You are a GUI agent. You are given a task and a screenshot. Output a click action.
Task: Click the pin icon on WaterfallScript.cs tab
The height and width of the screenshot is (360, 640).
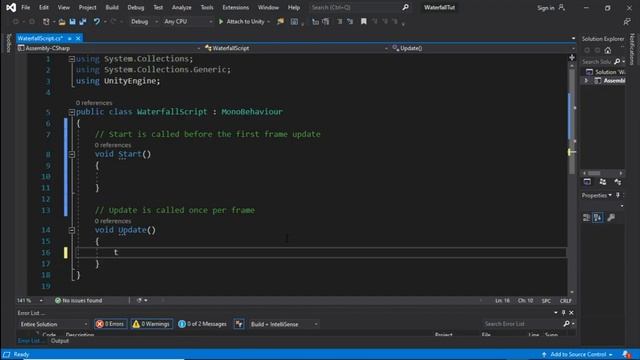(x=69, y=38)
